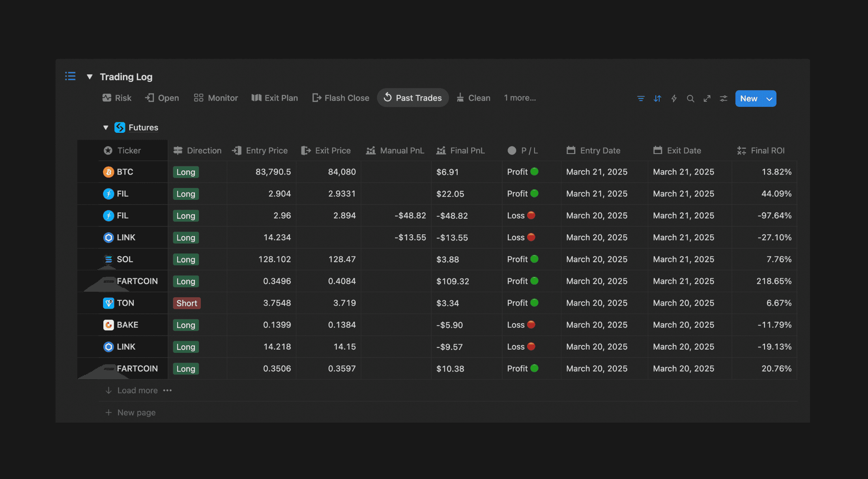Open view settings with the sliders icon
Image resolution: width=868 pixels, height=479 pixels.
pyautogui.click(x=724, y=98)
